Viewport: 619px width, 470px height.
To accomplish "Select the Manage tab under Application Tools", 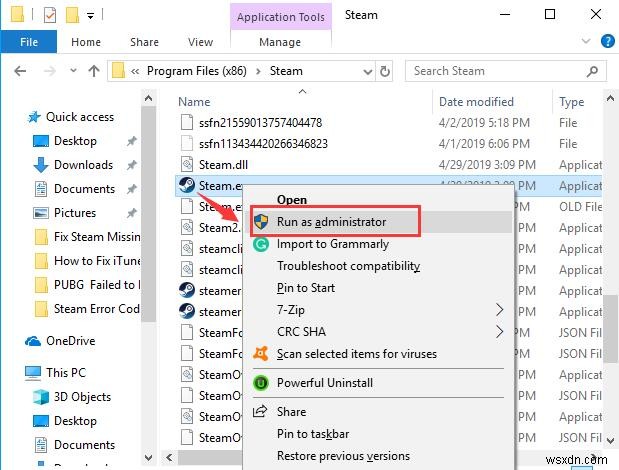I will (x=280, y=42).
